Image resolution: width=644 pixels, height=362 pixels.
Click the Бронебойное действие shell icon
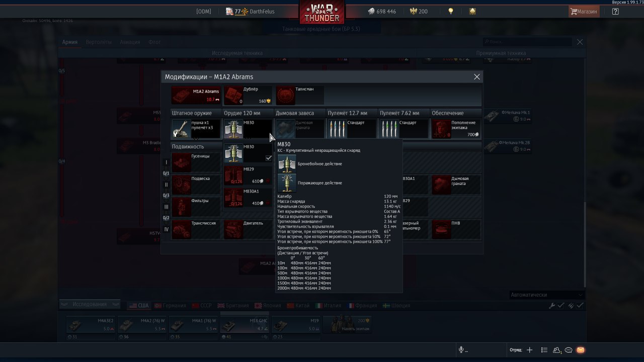tap(287, 164)
